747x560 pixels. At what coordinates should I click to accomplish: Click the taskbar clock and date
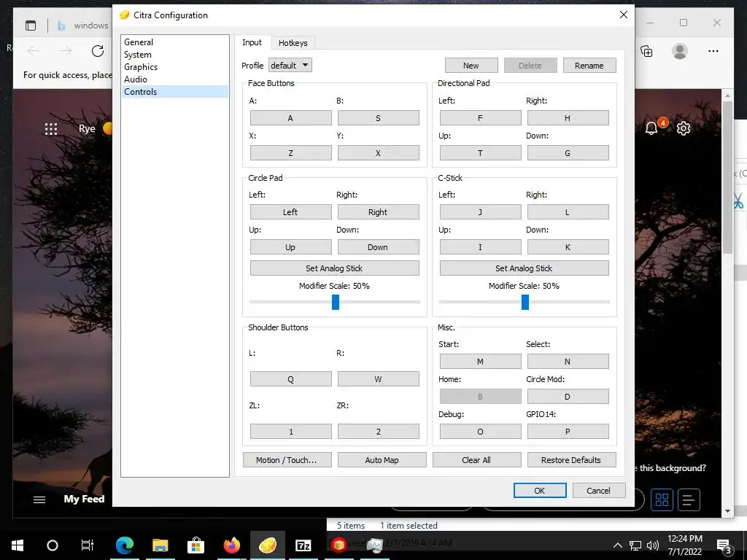(x=684, y=545)
